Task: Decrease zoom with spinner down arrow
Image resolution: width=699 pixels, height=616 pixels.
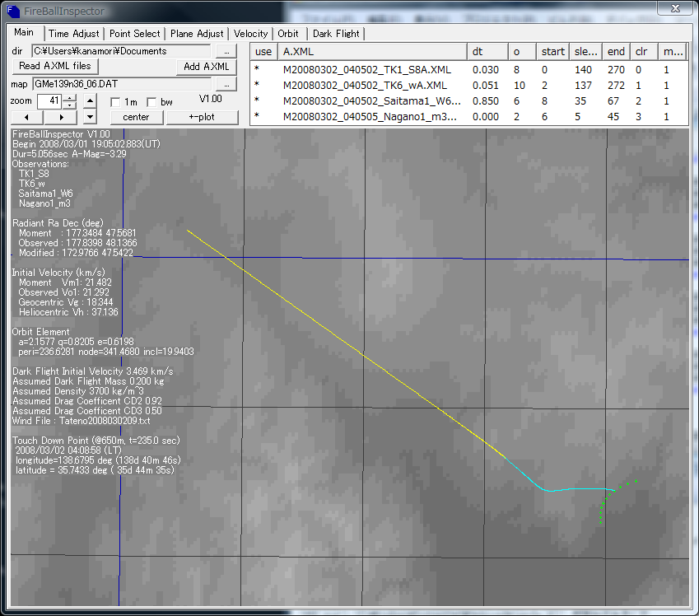Action: pos(70,105)
